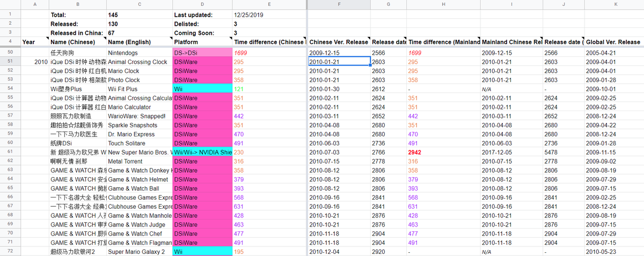Image resolution: width=644 pixels, height=256 pixels.
Task: Click the 'Photo Clock' cell
Action: coord(140,80)
